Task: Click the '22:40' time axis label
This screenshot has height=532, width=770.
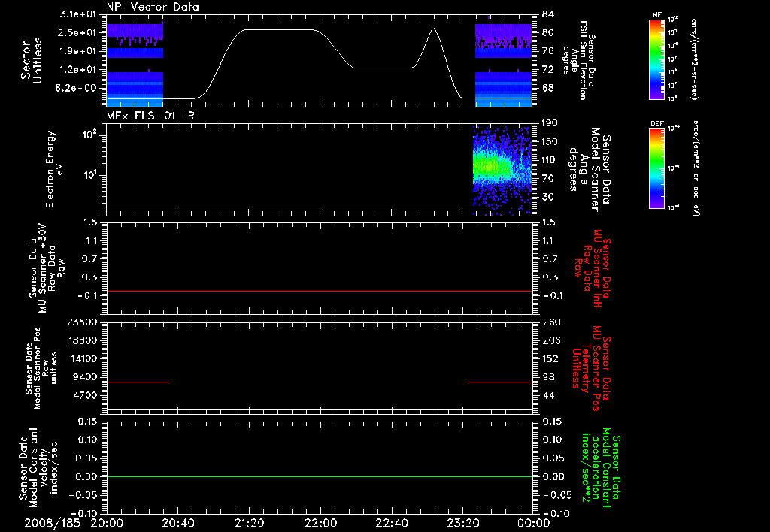Action: (x=391, y=523)
